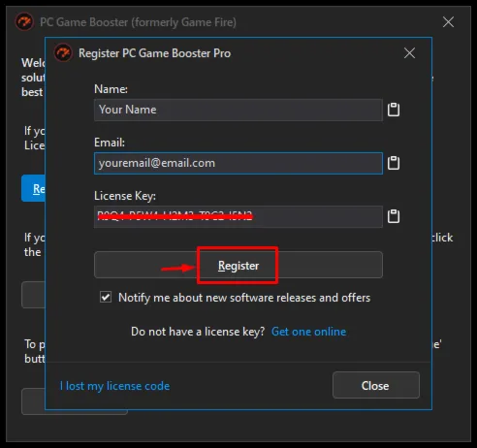Uncheck the Notify me about new releases checkbox
Image resolution: width=477 pixels, height=448 pixels.
106,297
